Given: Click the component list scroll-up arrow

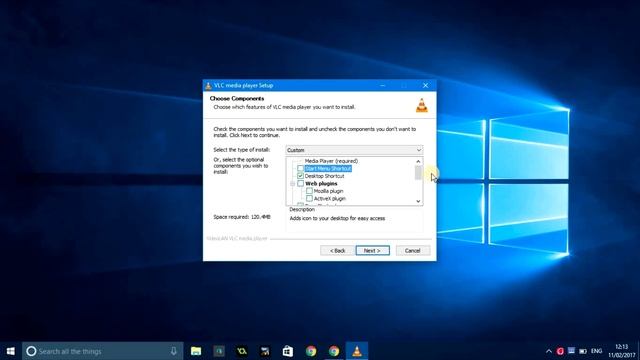Looking at the screenshot, I should (x=418, y=161).
